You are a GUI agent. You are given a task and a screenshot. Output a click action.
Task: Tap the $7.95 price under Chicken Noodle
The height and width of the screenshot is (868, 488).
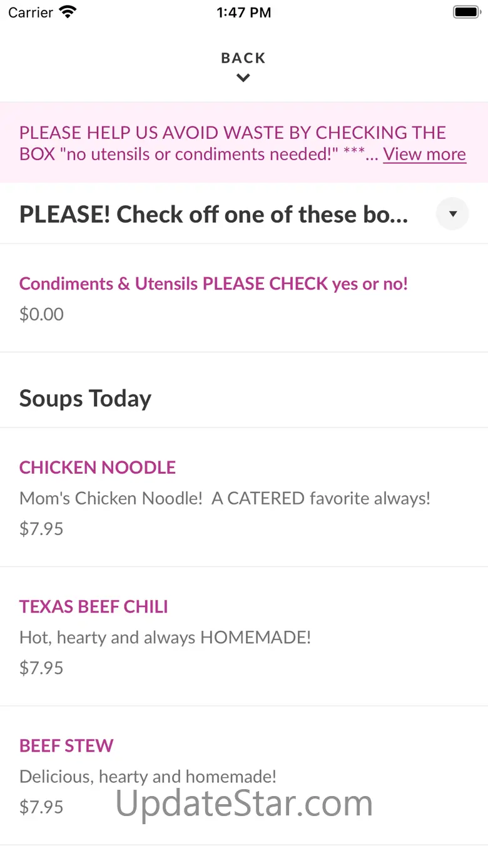41,529
